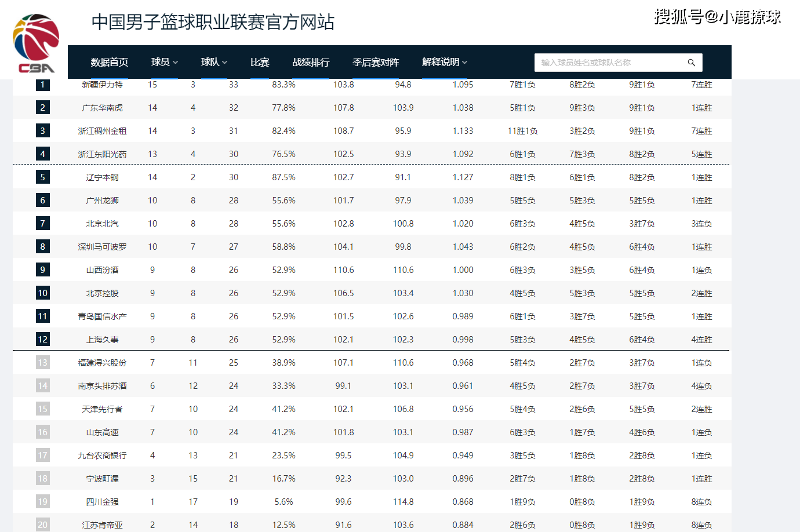This screenshot has height=532, width=800.
Task: Click the rank 3 badge
Action: pos(42,130)
